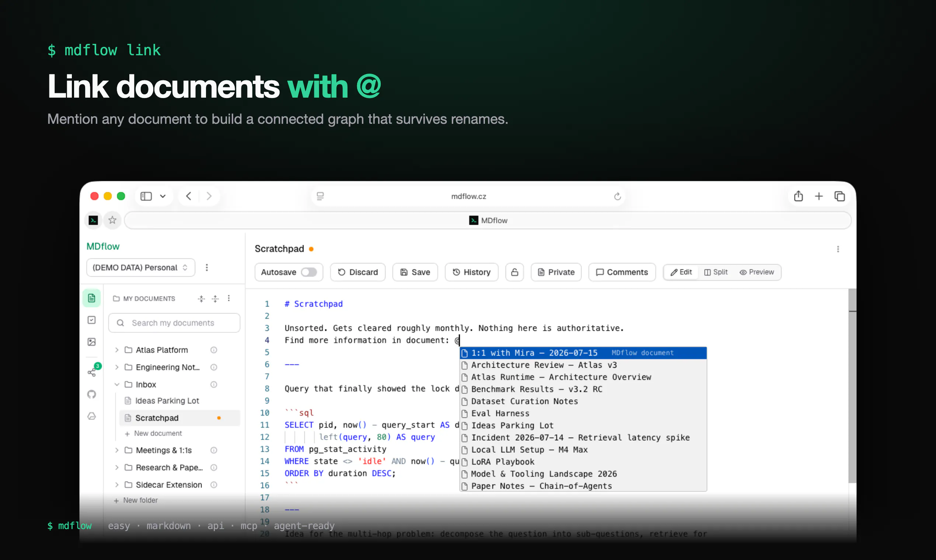Expand the Research & Papers folder
The image size is (936, 560).
click(117, 468)
